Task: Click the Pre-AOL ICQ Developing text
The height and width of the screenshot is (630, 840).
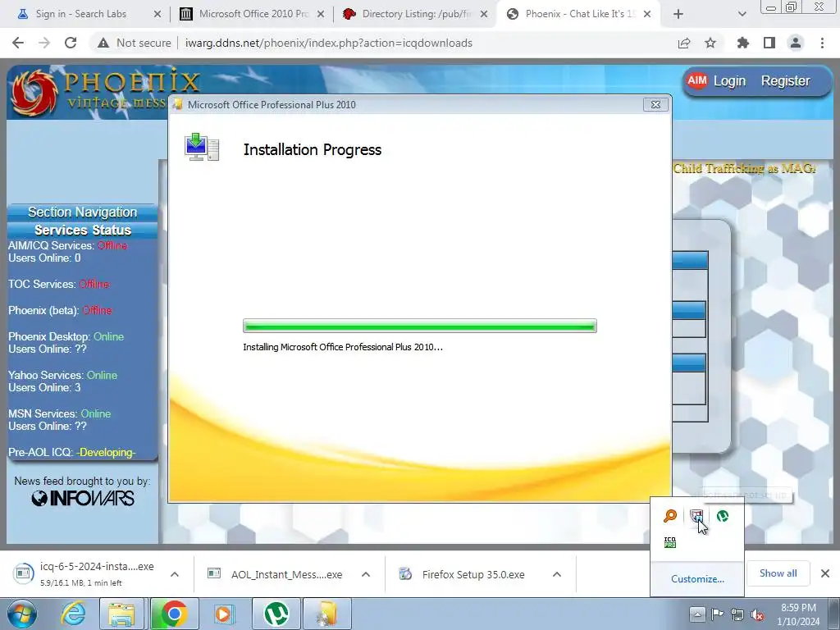Action: (72, 452)
